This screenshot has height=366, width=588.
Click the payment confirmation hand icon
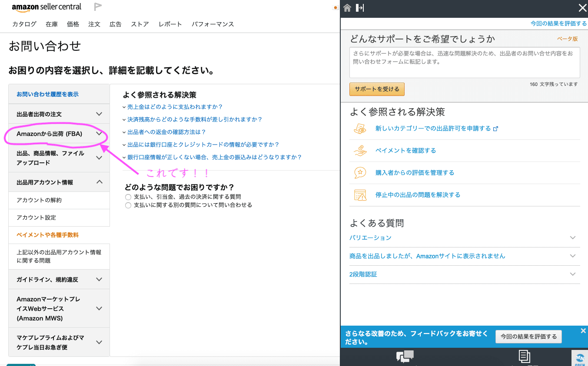(360, 151)
